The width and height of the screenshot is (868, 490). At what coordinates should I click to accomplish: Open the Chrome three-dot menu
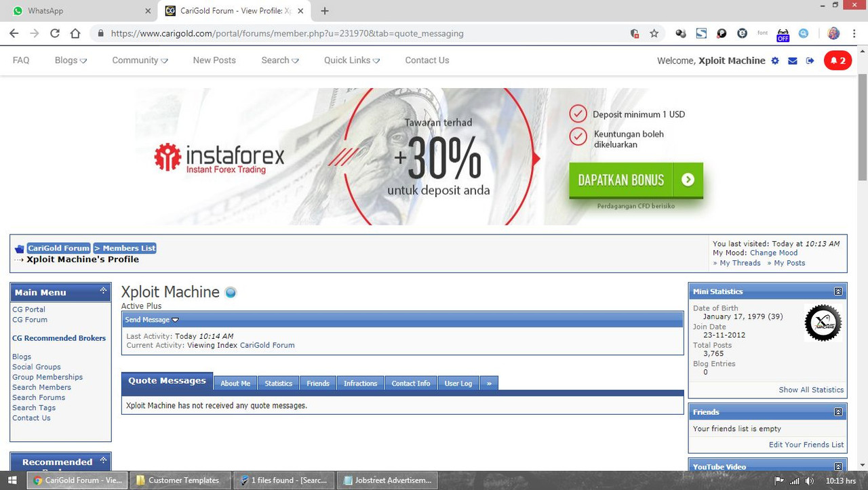point(854,33)
